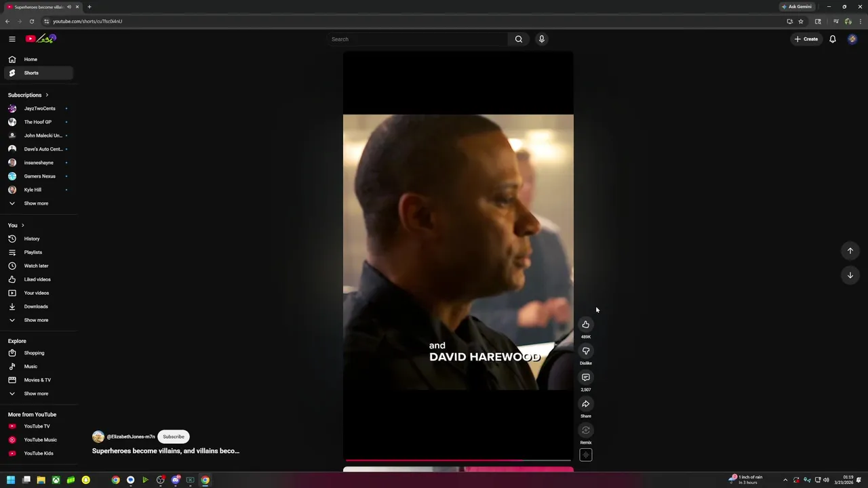Open the Xbox app on the taskbar
The width and height of the screenshot is (868, 488).
pyautogui.click(x=56, y=480)
